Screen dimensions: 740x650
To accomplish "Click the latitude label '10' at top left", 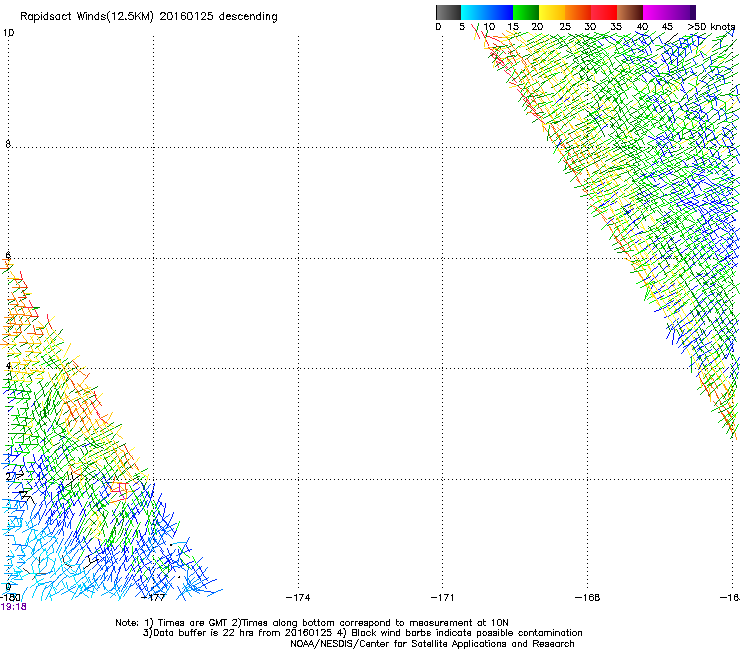I will click(x=9, y=33).
